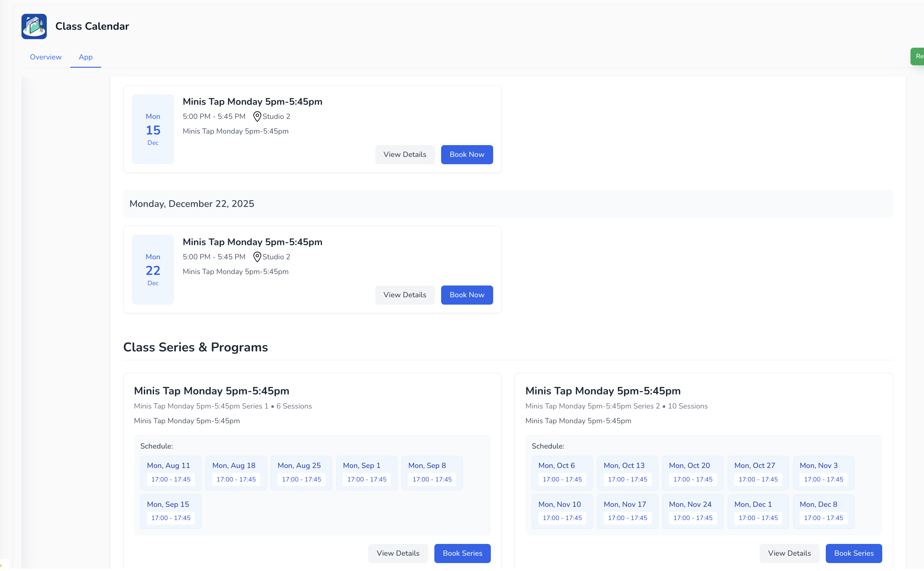Image resolution: width=924 pixels, height=571 pixels.
Task: Click Schedule: label in Series 2 card
Action: (x=548, y=446)
